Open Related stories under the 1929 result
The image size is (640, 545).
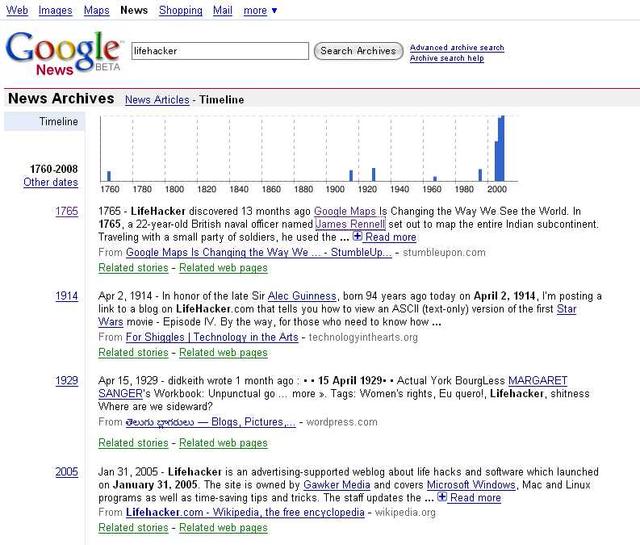pyautogui.click(x=133, y=443)
